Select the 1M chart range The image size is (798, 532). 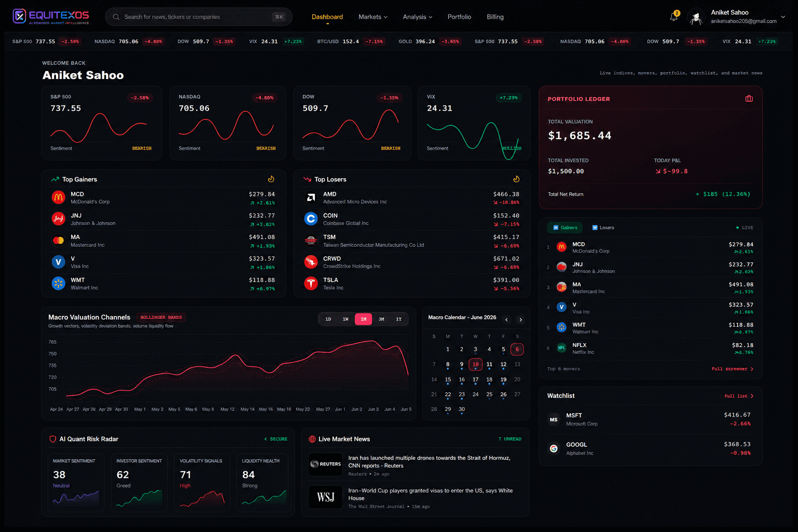(x=364, y=319)
